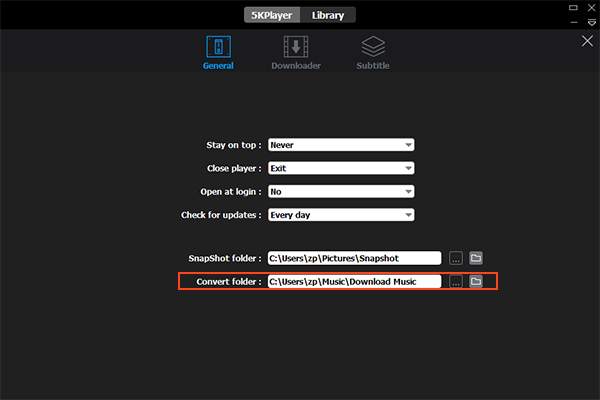Open the SnapShot folder in Explorer
Image resolution: width=600 pixels, height=400 pixels.
[x=476, y=258]
